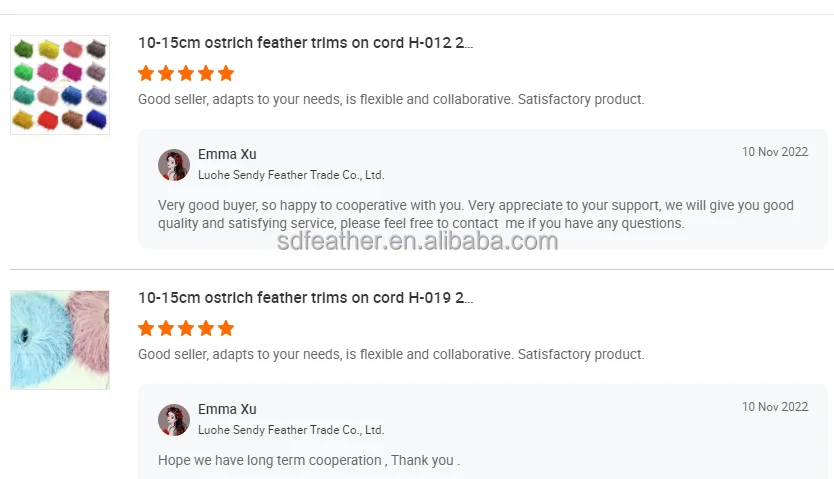Click the "Hope we have long term cooperation" reply
This screenshot has height=479, width=834.
coord(308,460)
